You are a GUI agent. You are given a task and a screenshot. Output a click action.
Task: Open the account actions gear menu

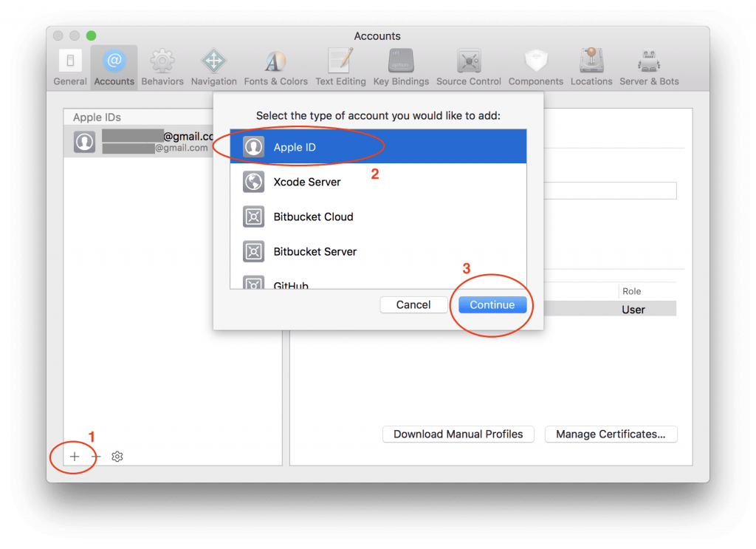click(117, 457)
